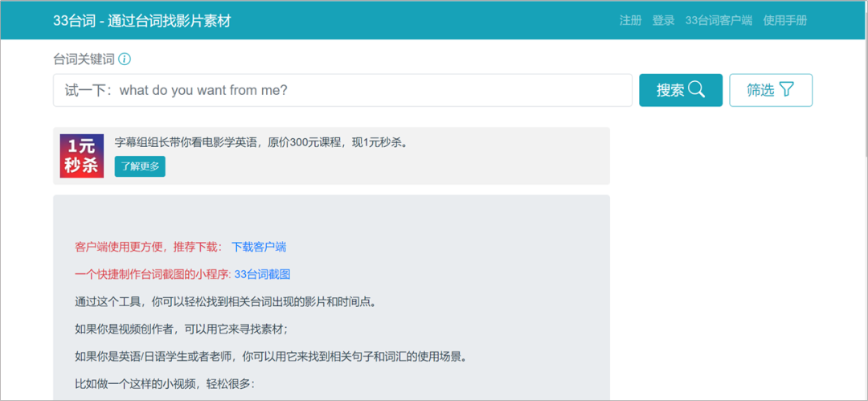868x401 pixels.
Task: Go to 登录 in the header
Action: (663, 21)
